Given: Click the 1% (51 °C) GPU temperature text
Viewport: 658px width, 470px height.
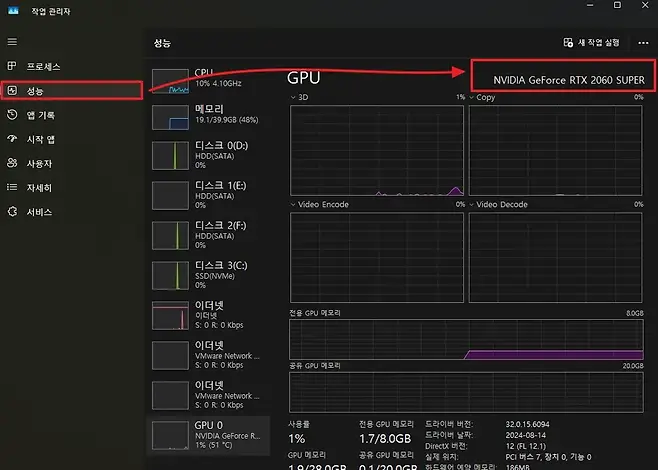Looking at the screenshot, I should pyautogui.click(x=213, y=445).
